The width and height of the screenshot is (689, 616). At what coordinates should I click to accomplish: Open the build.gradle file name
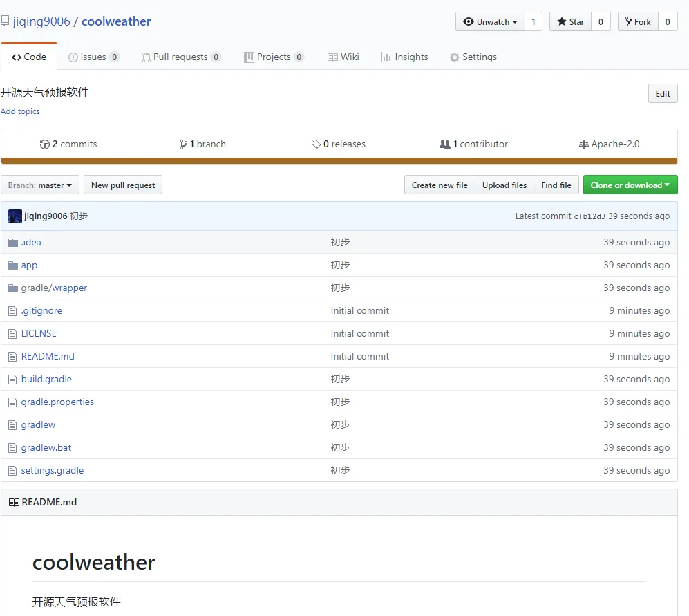coord(46,380)
